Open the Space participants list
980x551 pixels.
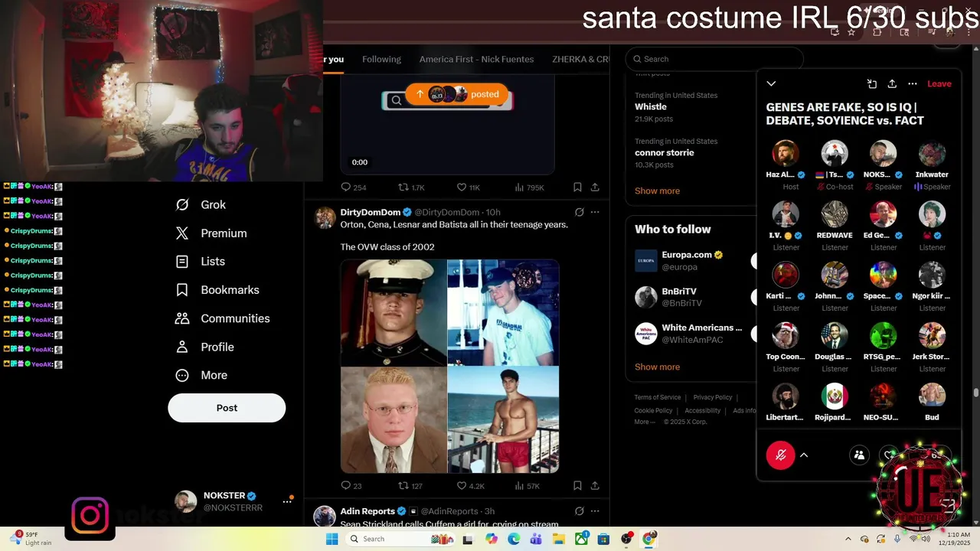(x=859, y=455)
